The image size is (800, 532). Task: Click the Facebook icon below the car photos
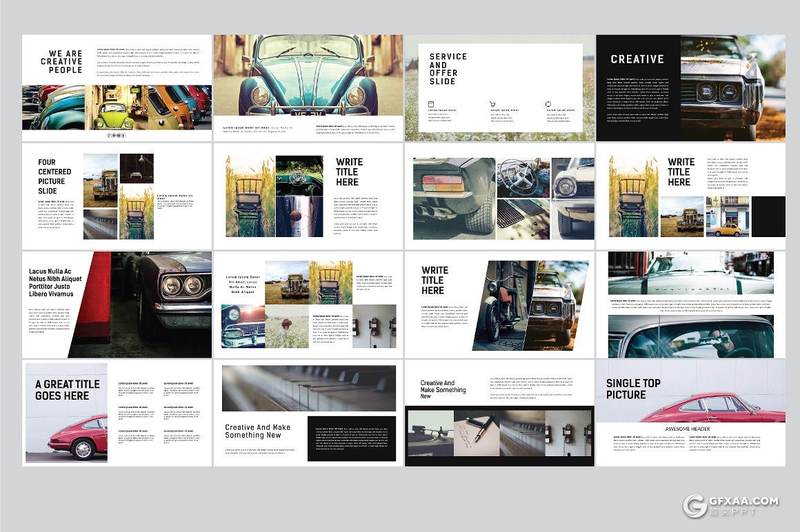coord(123,136)
